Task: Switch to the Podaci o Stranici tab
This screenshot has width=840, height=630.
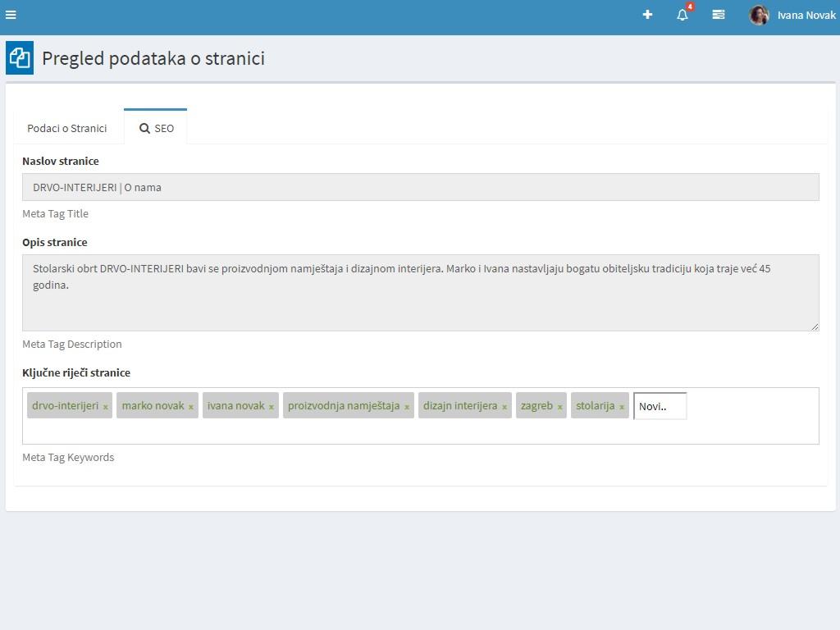Action: (x=67, y=128)
